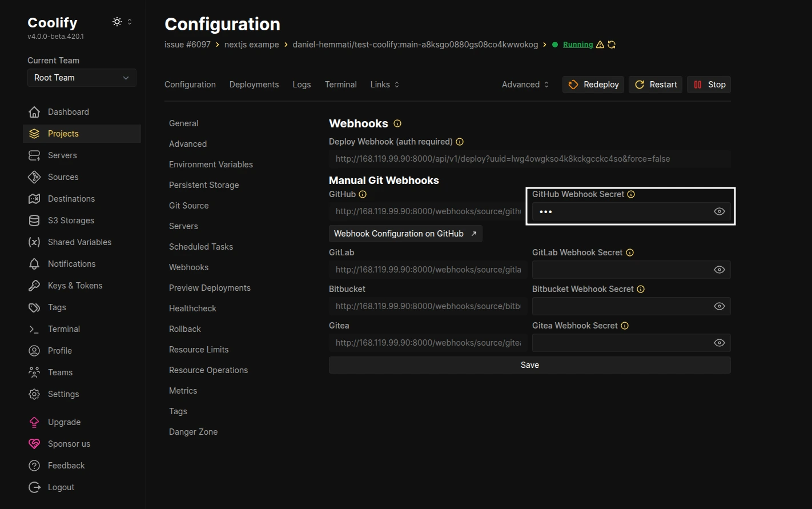Open Webhook Configuration on GitHub
Screen dimensions: 812x509
coord(405,233)
